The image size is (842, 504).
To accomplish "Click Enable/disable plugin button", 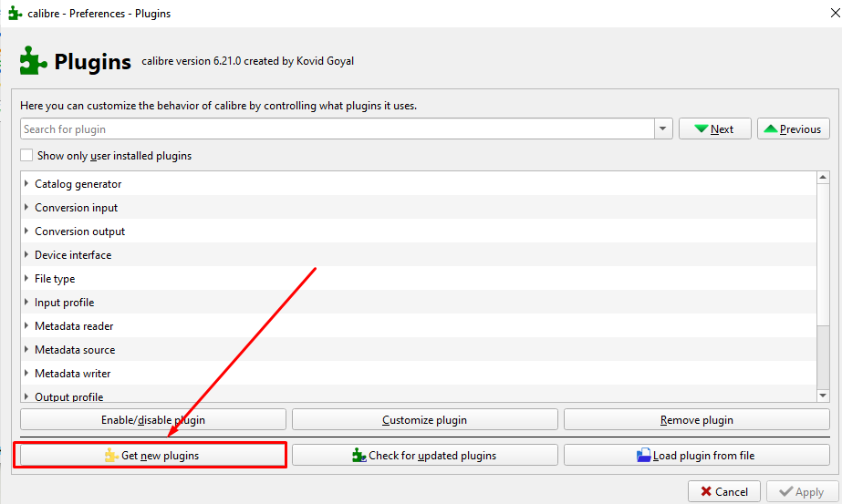I will pyautogui.click(x=153, y=420).
